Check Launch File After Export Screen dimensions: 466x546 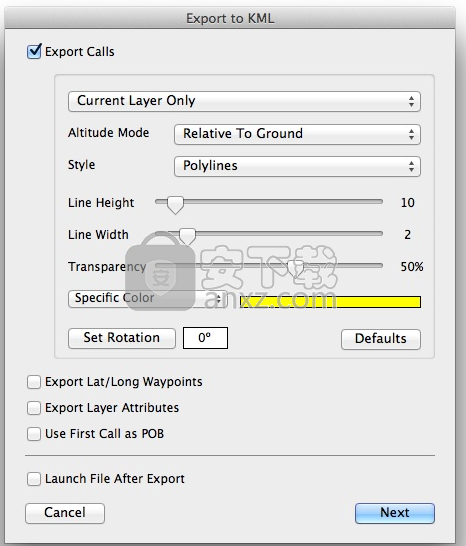click(x=34, y=479)
